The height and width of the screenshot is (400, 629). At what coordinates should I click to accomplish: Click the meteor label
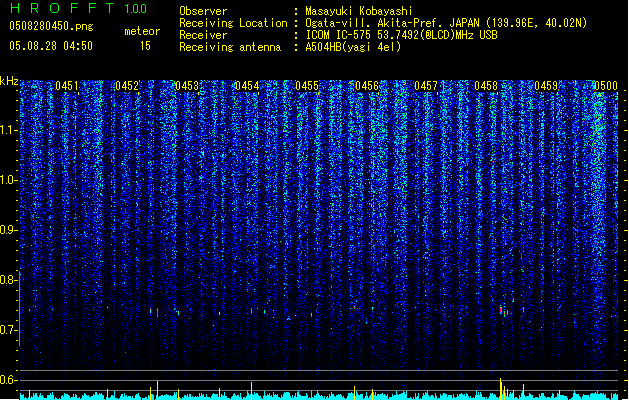tap(142, 31)
